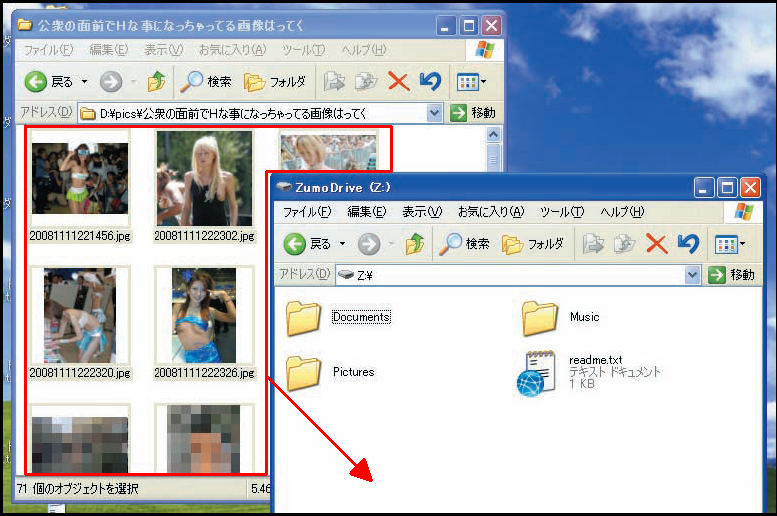This screenshot has width=777, height=516.
Task: Open ヘルプ(H) menu in ZumoDrive window
Action: (622, 212)
